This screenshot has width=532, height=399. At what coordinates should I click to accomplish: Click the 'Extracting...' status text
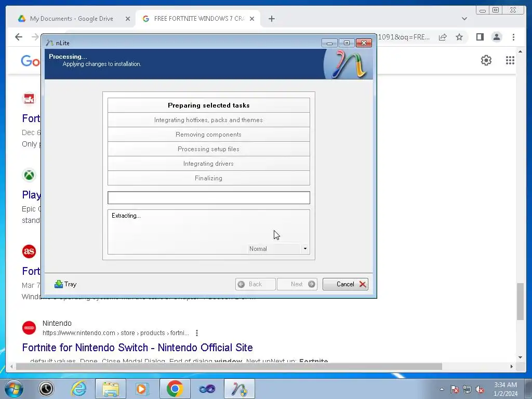point(126,216)
